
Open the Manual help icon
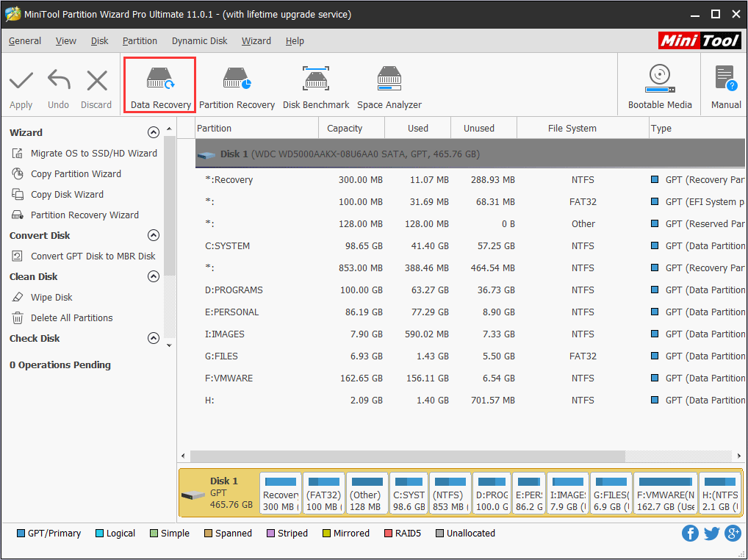tap(725, 85)
